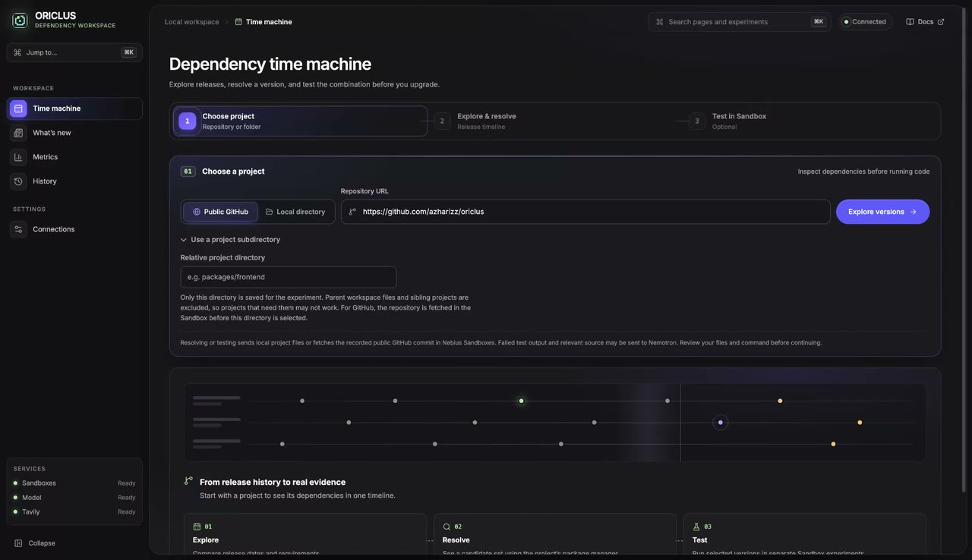This screenshot has width=972, height=560.
Task: Click the glowing green timeline dot
Action: coord(521,401)
